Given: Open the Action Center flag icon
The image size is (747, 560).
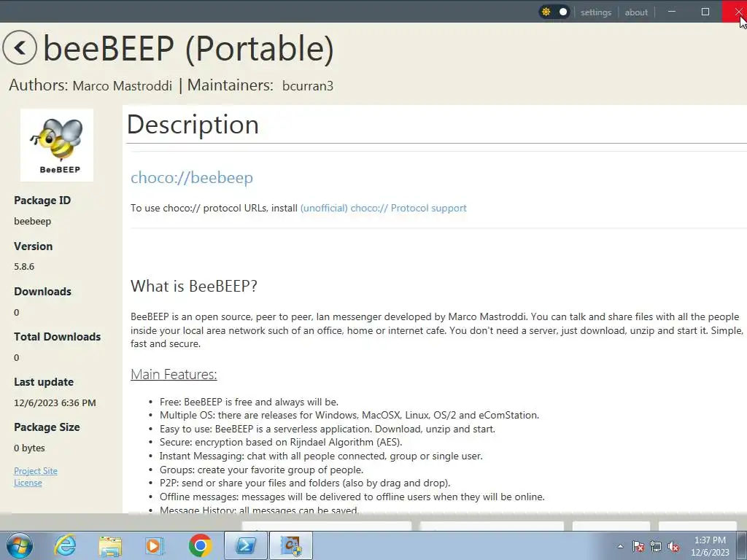Looking at the screenshot, I should tap(638, 546).
